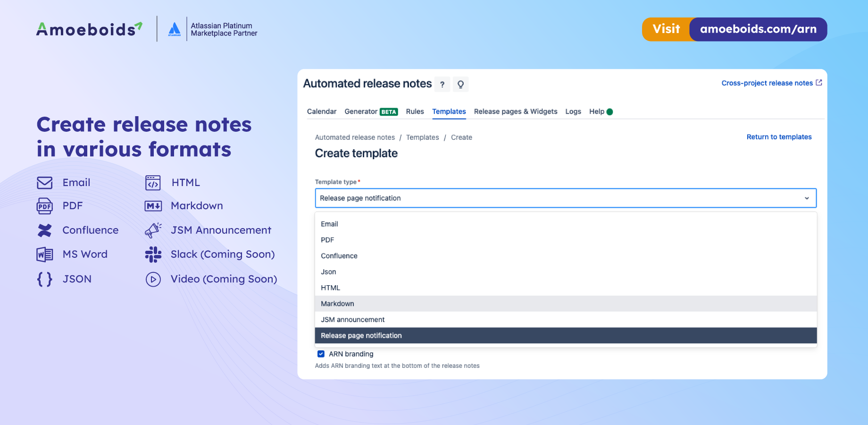This screenshot has width=868, height=425.
Task: Click the JSM Announcement label on the left
Action: tap(221, 230)
